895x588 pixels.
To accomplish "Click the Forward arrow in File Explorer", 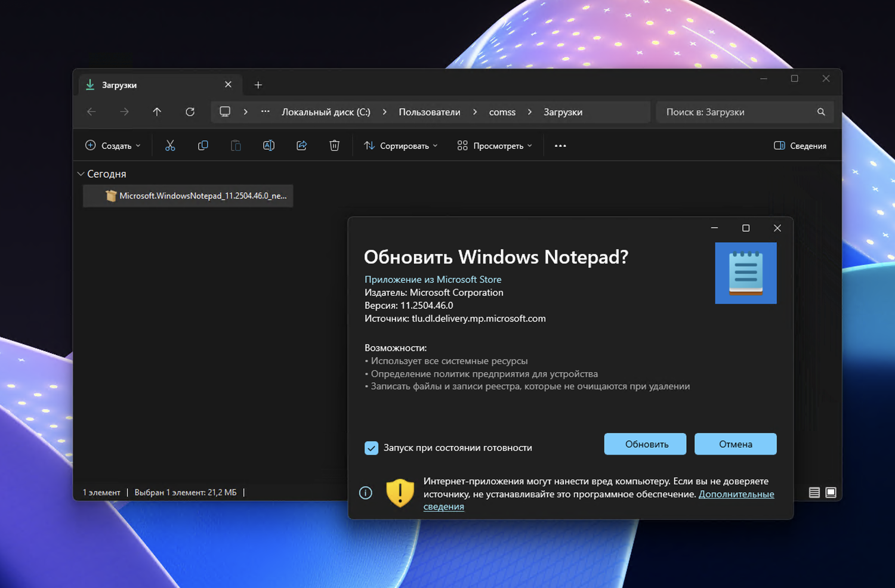I will (124, 112).
